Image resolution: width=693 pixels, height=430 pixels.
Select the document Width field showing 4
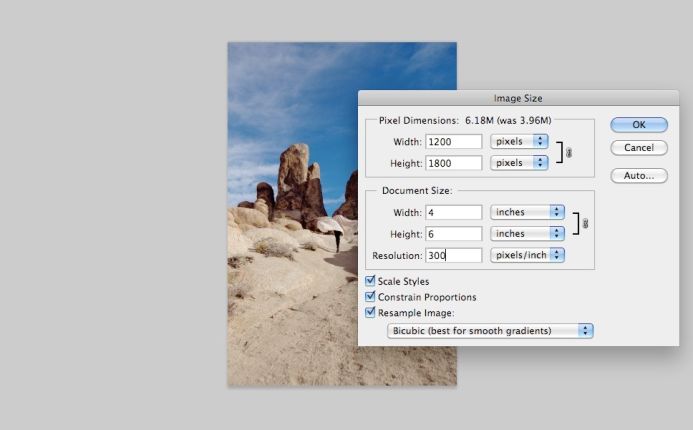pyautogui.click(x=454, y=212)
